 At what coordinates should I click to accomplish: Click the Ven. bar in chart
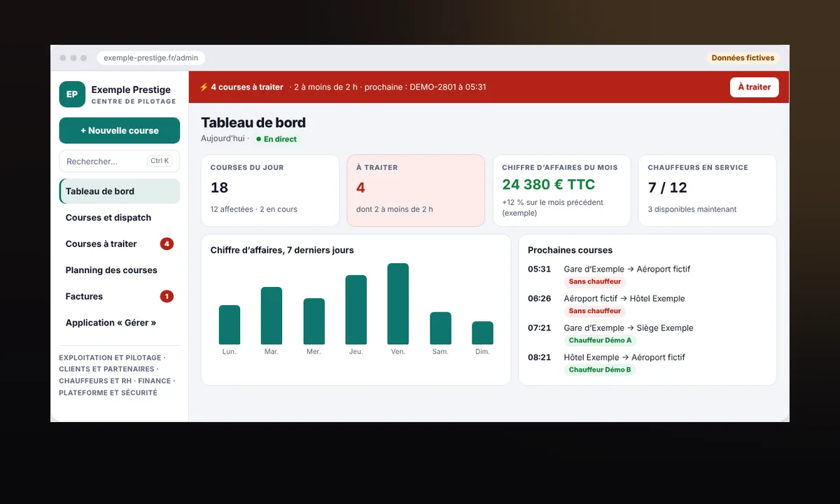click(x=398, y=304)
